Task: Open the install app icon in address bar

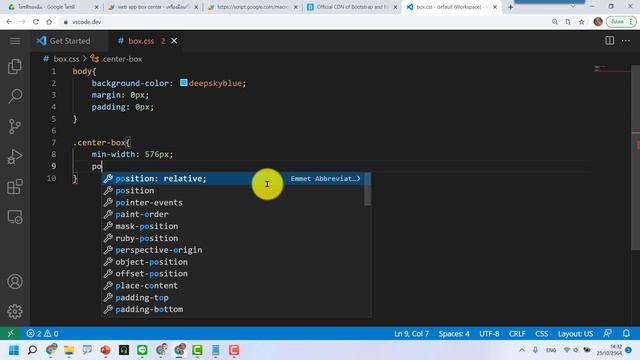Action: [568, 22]
